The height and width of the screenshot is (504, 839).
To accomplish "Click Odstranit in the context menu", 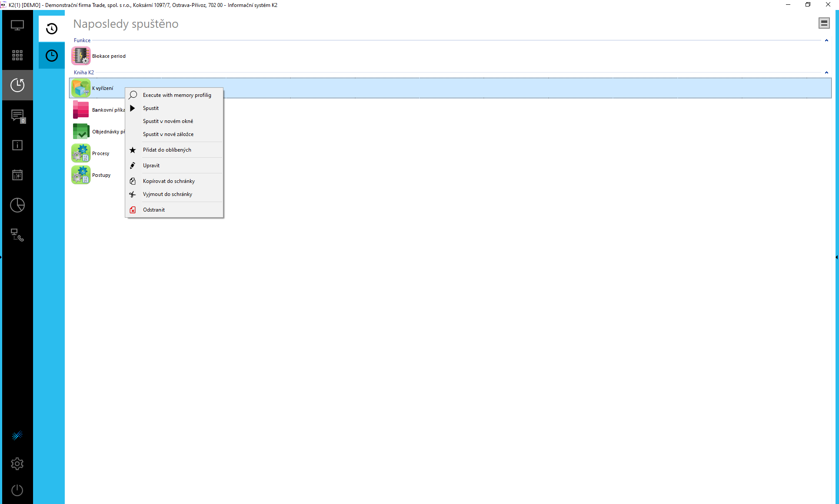I will [x=154, y=210].
